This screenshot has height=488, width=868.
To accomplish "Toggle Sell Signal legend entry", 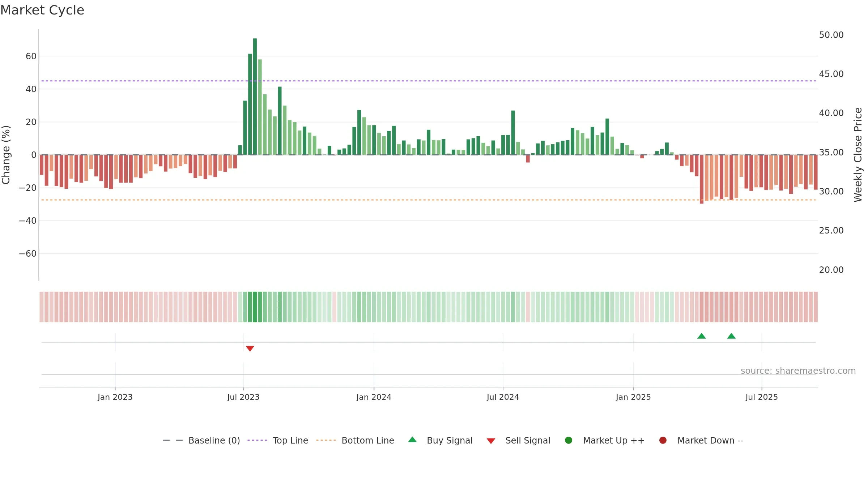I will [x=518, y=440].
